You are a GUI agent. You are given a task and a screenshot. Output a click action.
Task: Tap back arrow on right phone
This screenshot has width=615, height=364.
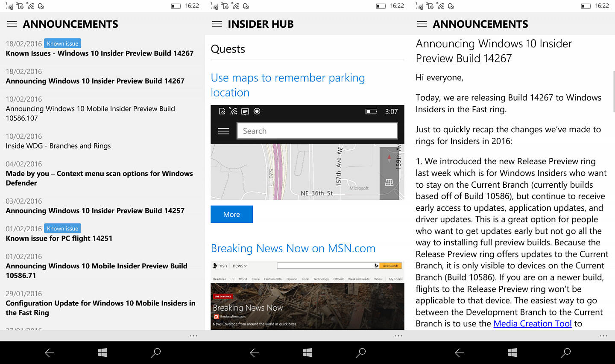[460, 352]
